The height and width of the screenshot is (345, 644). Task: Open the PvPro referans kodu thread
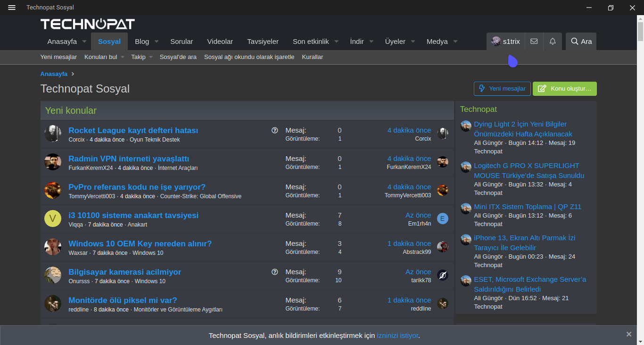[137, 187]
